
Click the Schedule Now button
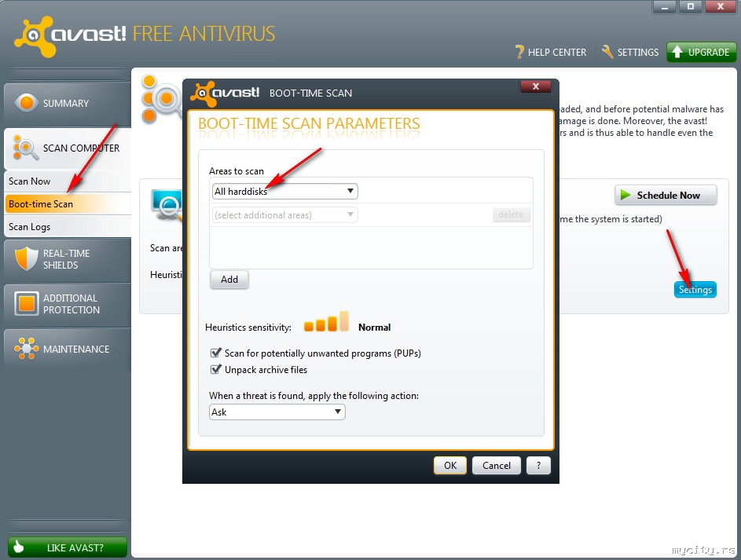(666, 195)
